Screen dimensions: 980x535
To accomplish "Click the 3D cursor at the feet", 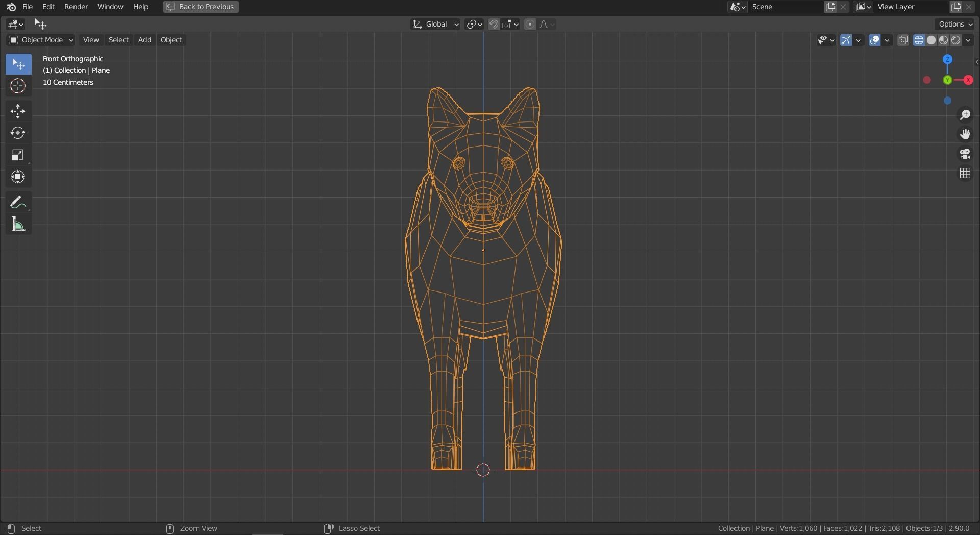I will pyautogui.click(x=483, y=470).
